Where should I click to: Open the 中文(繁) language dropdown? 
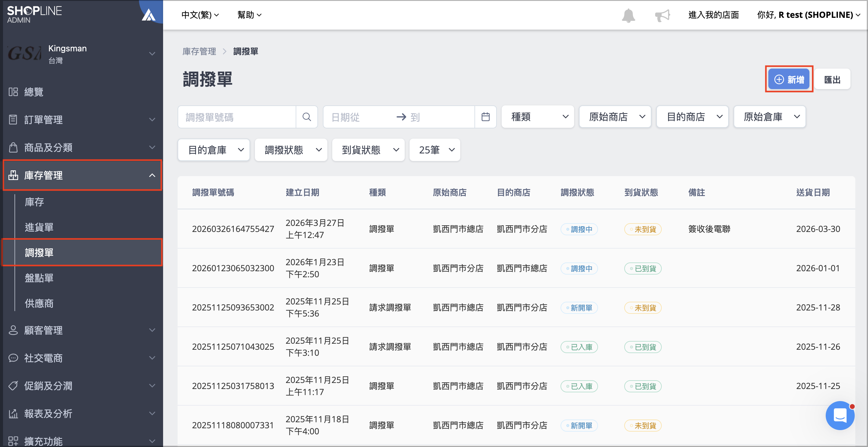pyautogui.click(x=200, y=15)
